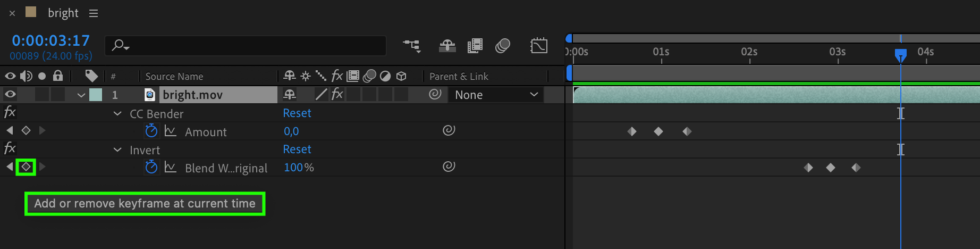Click the timeline layer search field

click(250, 46)
